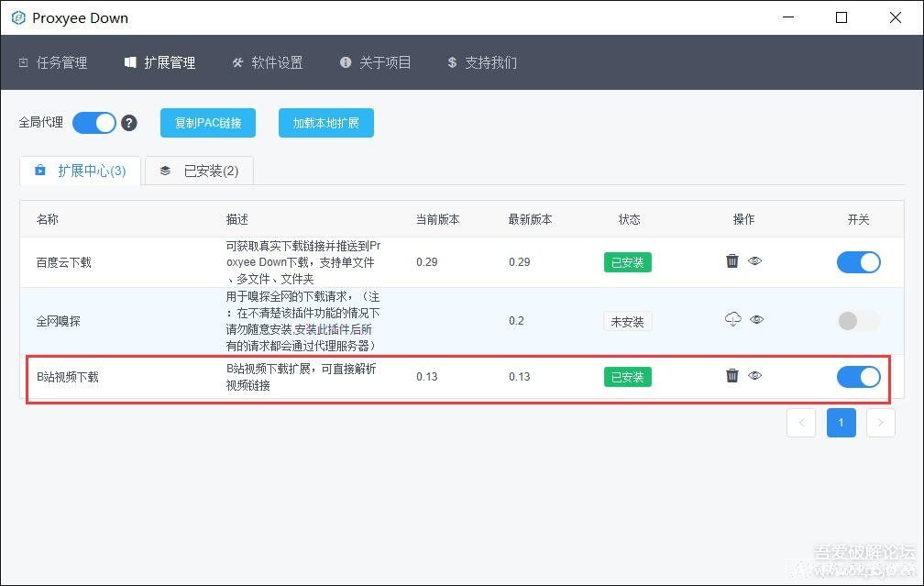Click the eye icon for 百度云下载
Image resolution: width=924 pixels, height=586 pixels.
755,261
